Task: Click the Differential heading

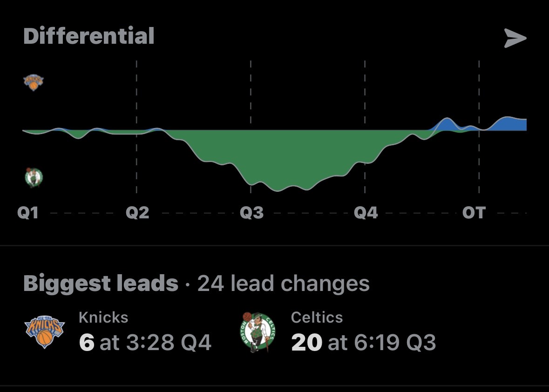Action: (89, 36)
